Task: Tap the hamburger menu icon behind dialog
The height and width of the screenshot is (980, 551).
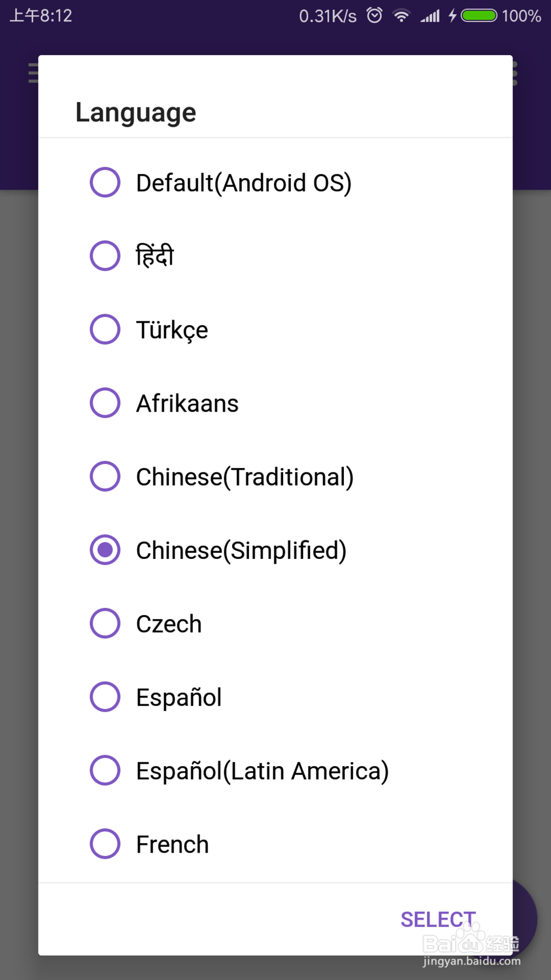Action: click(33, 73)
